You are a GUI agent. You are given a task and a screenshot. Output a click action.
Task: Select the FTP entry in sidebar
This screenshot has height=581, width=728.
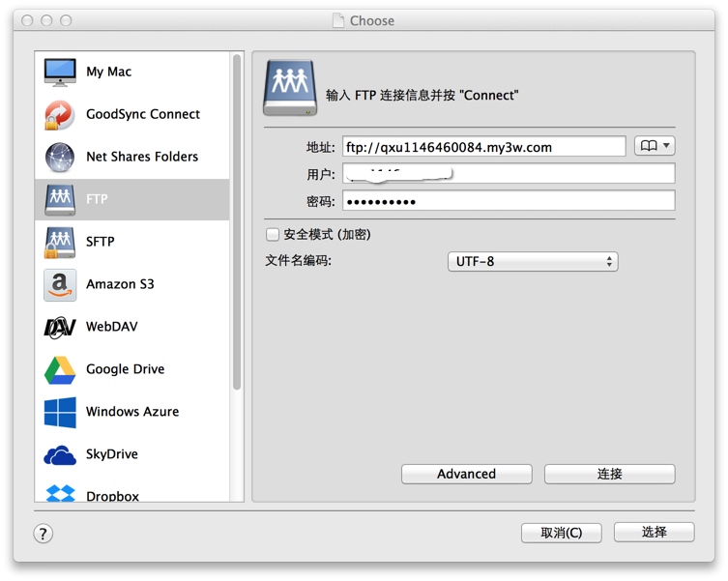[131, 199]
